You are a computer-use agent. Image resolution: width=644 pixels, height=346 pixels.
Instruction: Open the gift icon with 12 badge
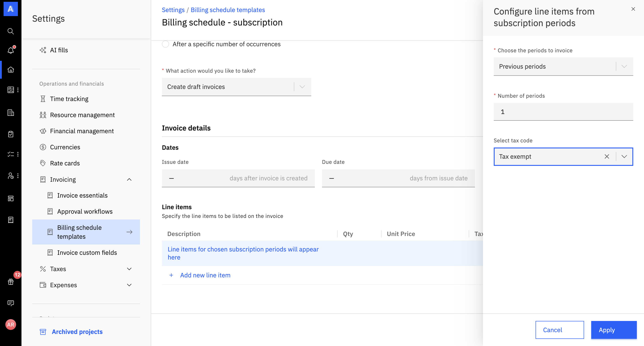(x=11, y=282)
